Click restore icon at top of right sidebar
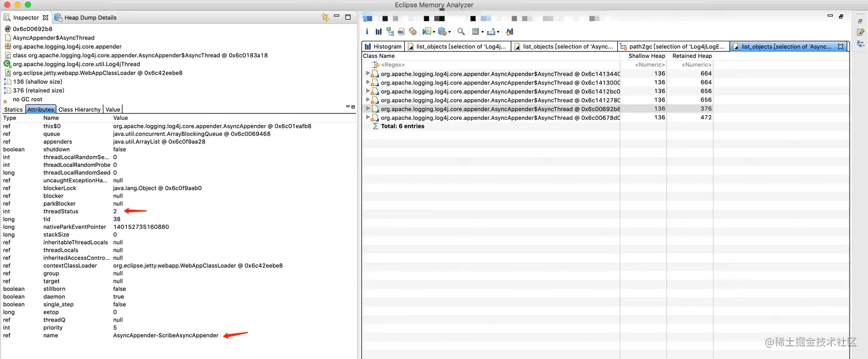 [860, 21]
